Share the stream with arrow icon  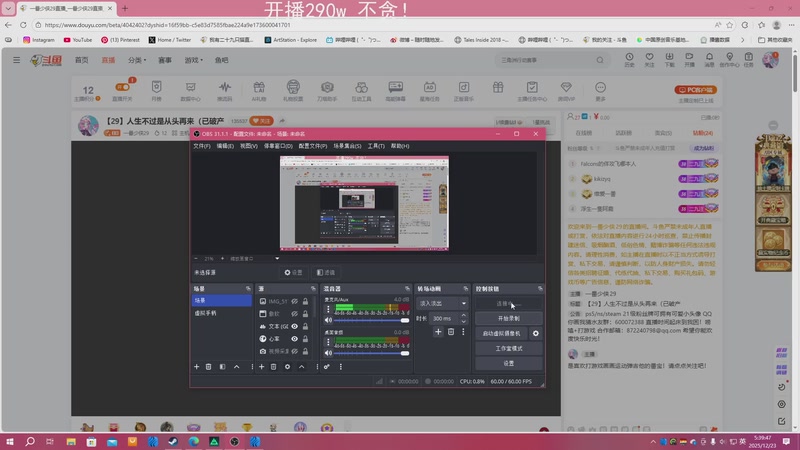point(282,121)
